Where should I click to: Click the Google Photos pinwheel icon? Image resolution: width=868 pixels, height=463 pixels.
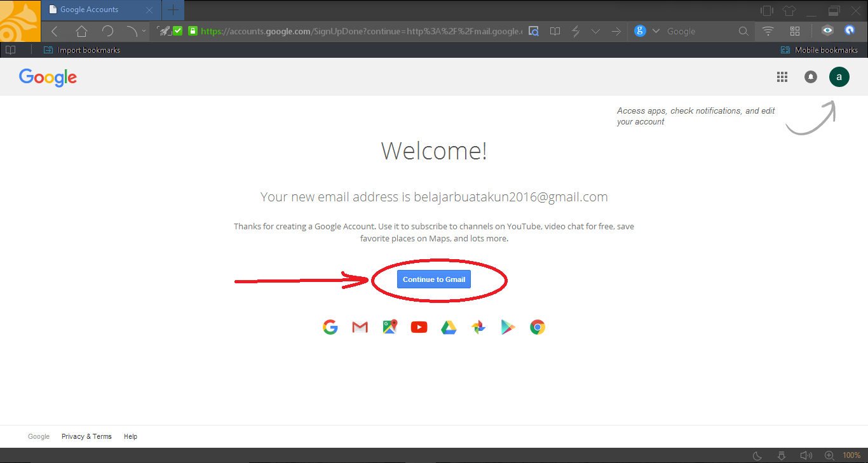(x=478, y=327)
